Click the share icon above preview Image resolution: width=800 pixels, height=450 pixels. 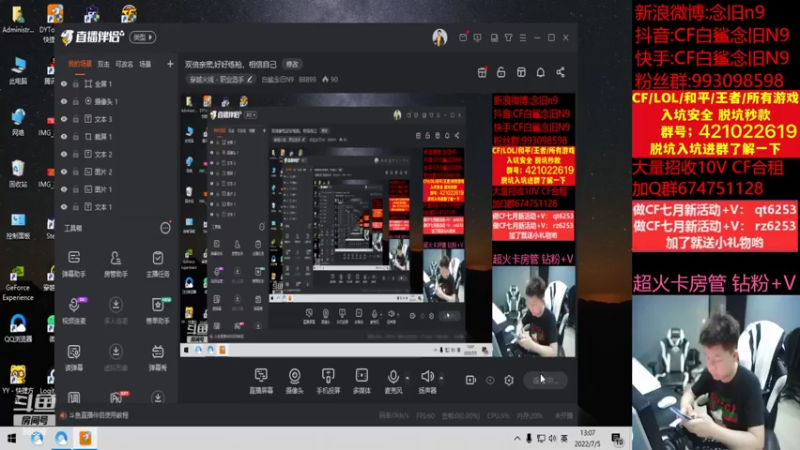[x=560, y=72]
